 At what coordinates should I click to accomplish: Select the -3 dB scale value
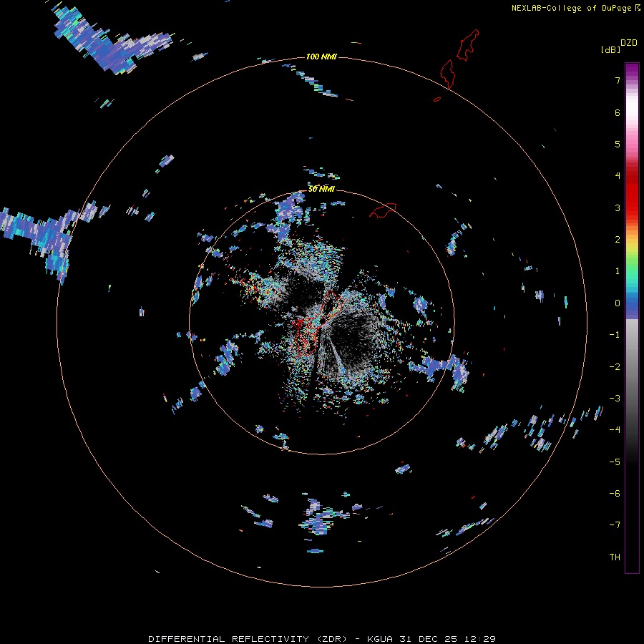(x=615, y=399)
